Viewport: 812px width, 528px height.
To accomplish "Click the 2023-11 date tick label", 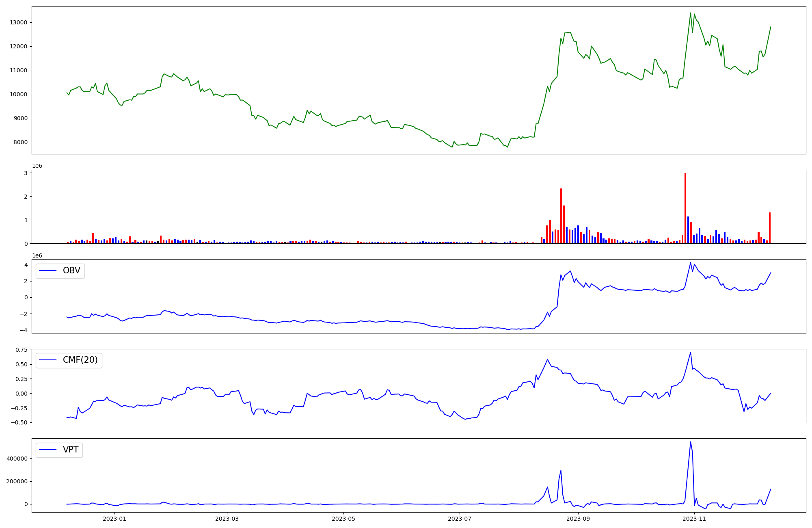I will [694, 519].
